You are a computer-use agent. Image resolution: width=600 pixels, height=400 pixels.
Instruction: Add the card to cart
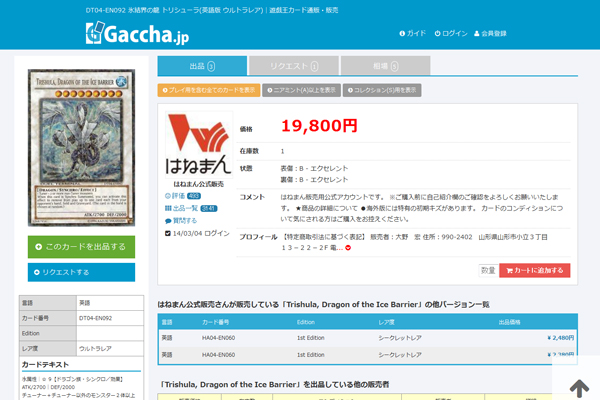coord(534,270)
